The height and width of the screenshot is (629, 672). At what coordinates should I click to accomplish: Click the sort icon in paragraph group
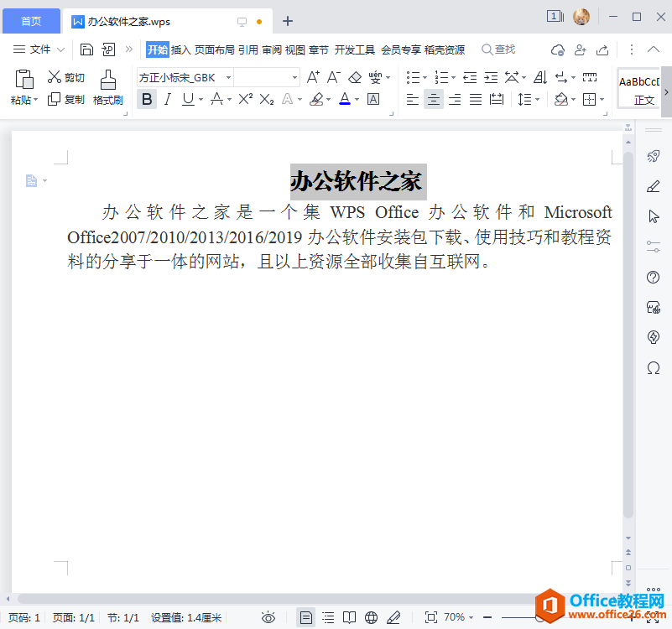(x=540, y=77)
